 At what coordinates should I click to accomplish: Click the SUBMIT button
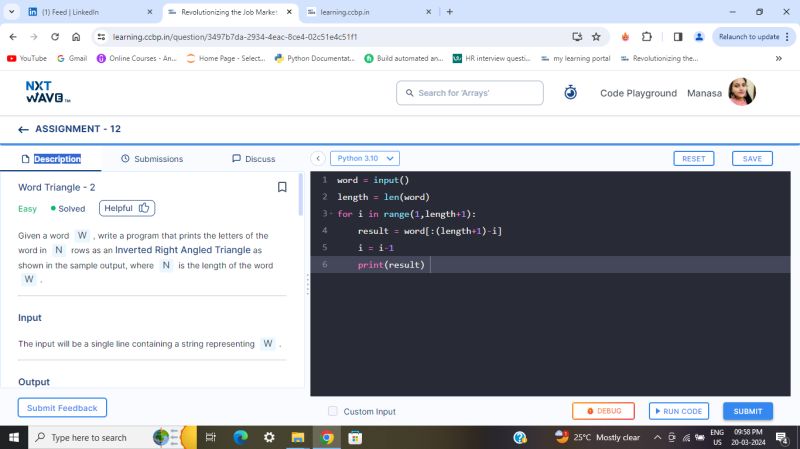(747, 411)
